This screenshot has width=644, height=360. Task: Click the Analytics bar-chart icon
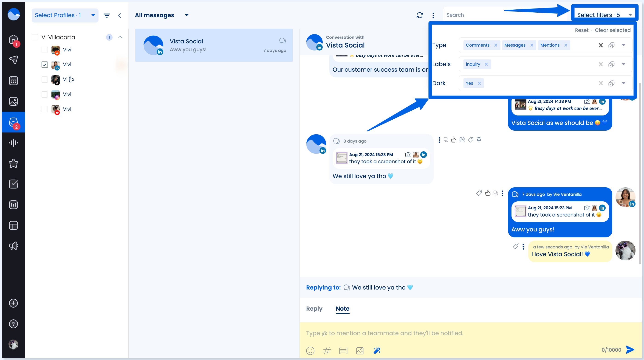13,205
